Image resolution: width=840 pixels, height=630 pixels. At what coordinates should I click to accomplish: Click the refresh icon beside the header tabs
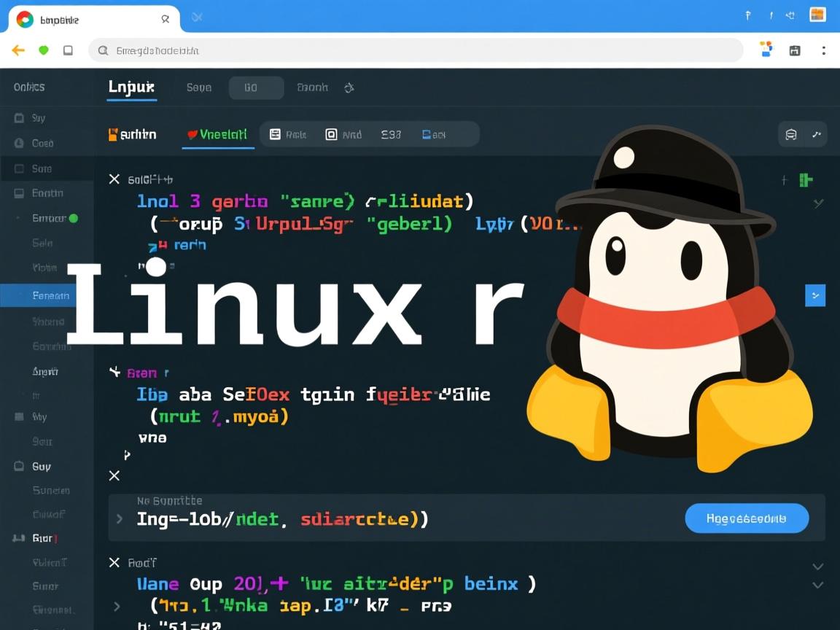coord(349,87)
